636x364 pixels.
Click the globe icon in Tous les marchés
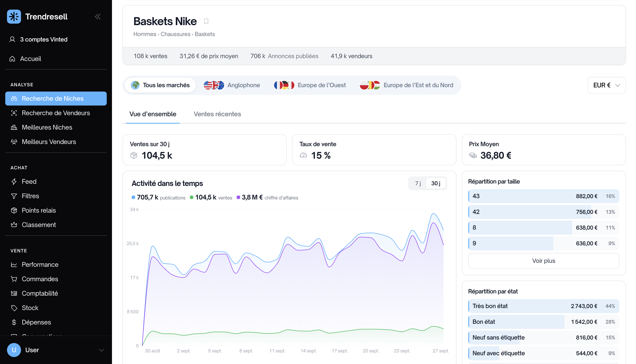[135, 85]
